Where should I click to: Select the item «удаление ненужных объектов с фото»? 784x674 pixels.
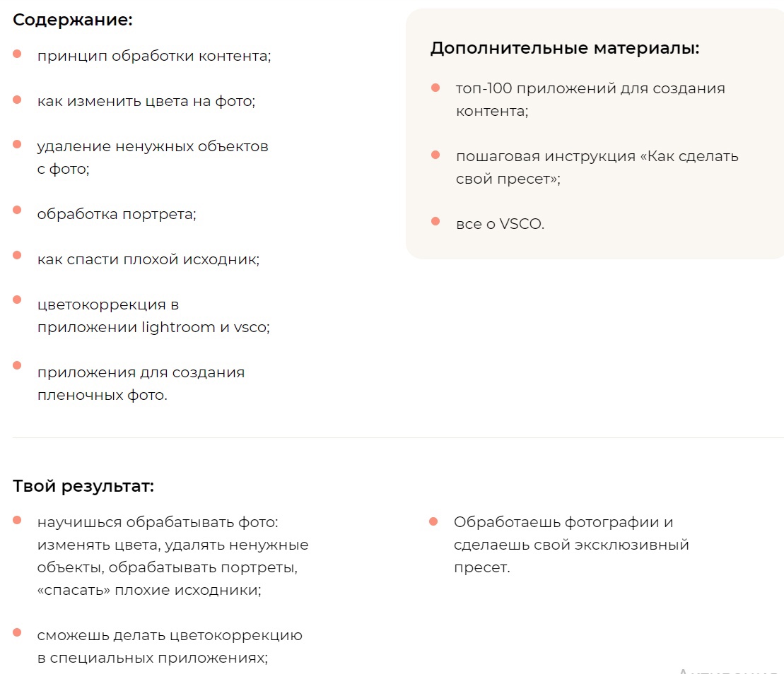click(153, 157)
